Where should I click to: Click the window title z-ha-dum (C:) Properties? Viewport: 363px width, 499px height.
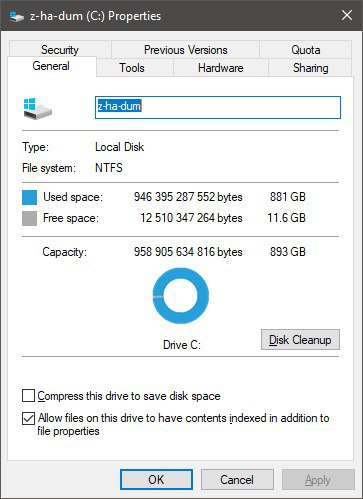click(95, 16)
